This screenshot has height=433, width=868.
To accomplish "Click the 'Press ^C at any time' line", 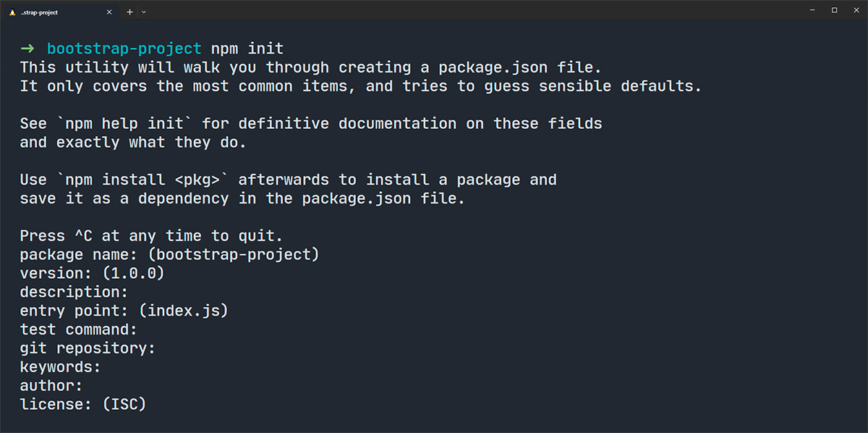I will [x=152, y=236].
